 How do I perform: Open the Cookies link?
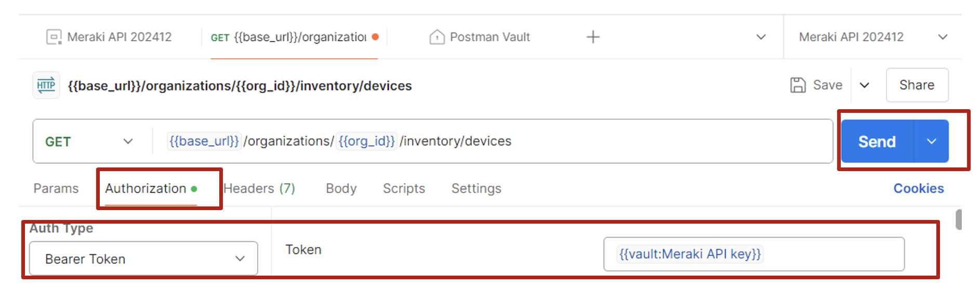(918, 188)
